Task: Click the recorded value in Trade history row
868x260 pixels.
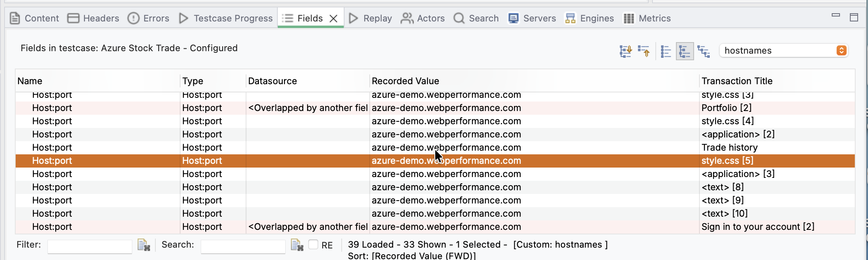Action: [x=446, y=147]
